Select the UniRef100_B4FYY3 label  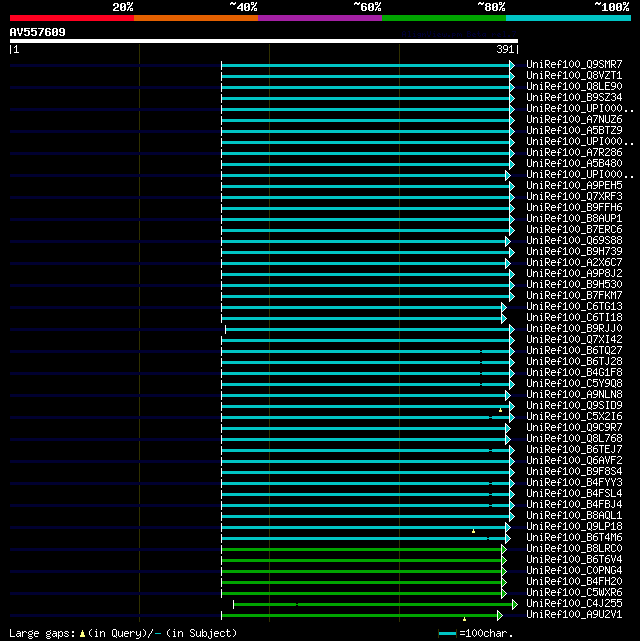pyautogui.click(x=574, y=482)
